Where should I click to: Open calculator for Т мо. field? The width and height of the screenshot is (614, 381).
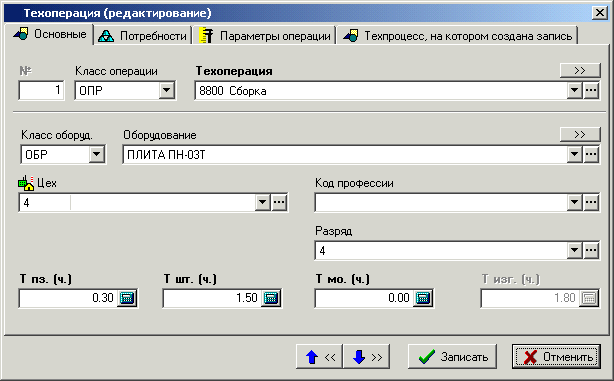423,298
